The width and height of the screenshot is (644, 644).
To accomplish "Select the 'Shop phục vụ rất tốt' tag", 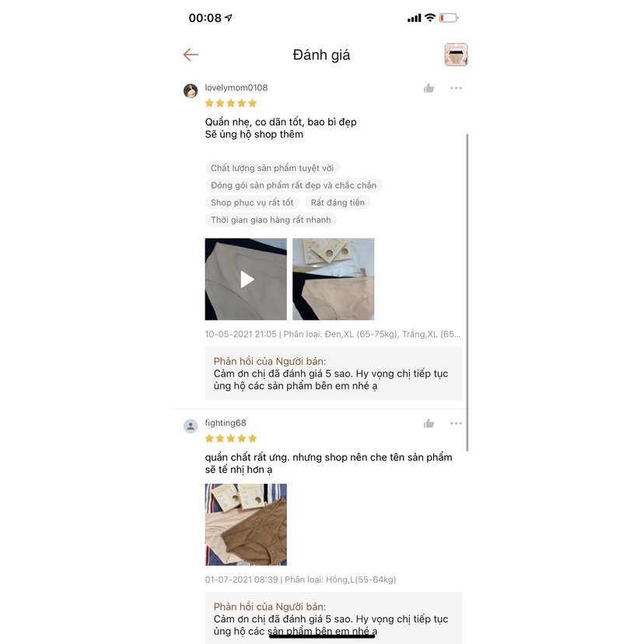I will 252,202.
